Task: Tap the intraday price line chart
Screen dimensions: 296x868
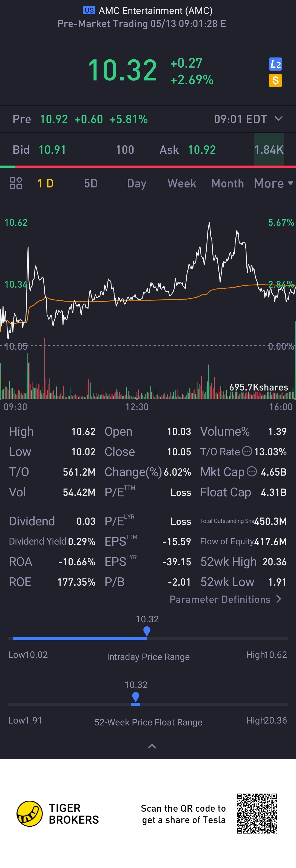Action: click(148, 280)
